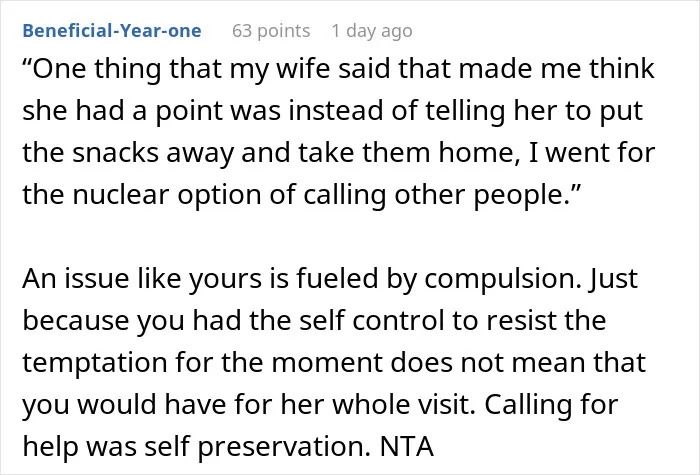Click the line starting "temptation for the moment"

[x=334, y=362]
